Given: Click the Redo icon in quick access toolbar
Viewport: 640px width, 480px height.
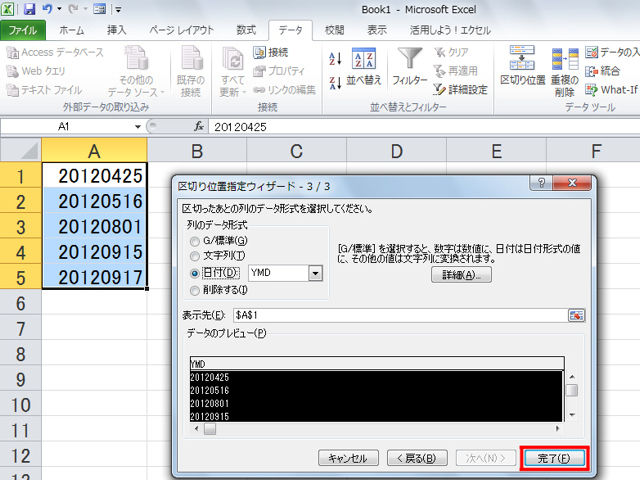Looking at the screenshot, I should (73, 9).
